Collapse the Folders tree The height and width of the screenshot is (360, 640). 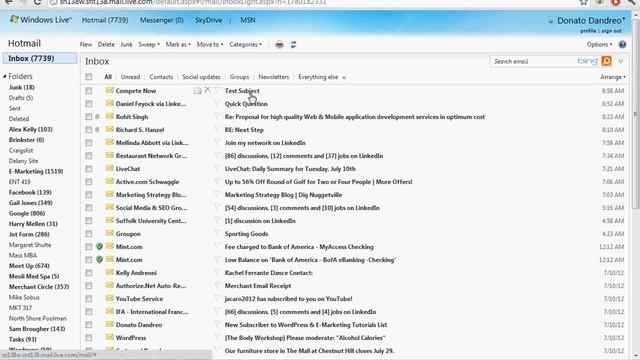click(5, 76)
